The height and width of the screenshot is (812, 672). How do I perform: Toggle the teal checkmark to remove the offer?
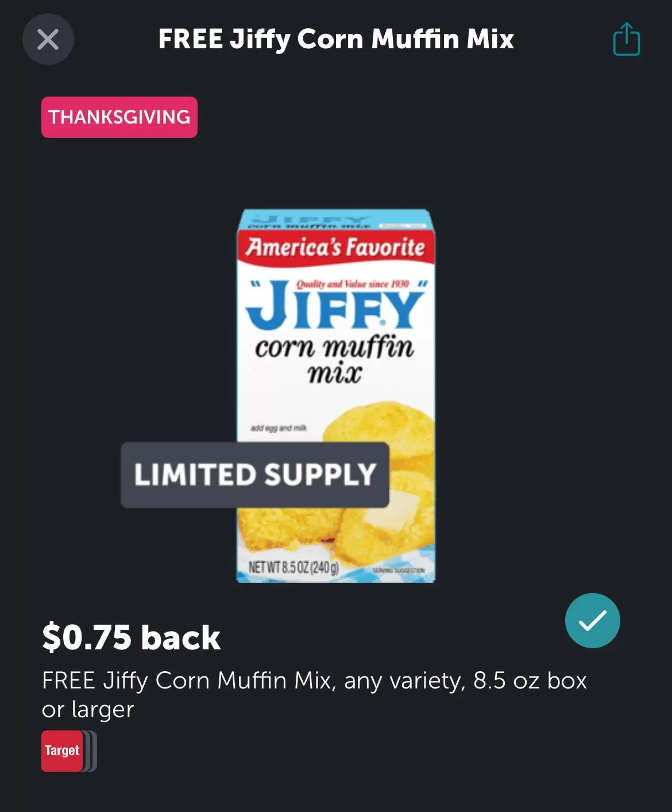592,621
